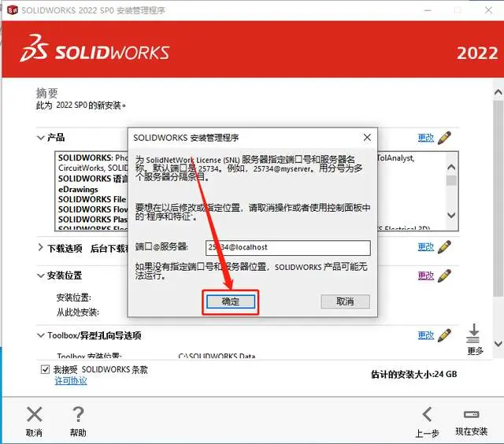Confirm the dialog with 确定 button
Viewport: 504px width, 444px height.
point(231,302)
